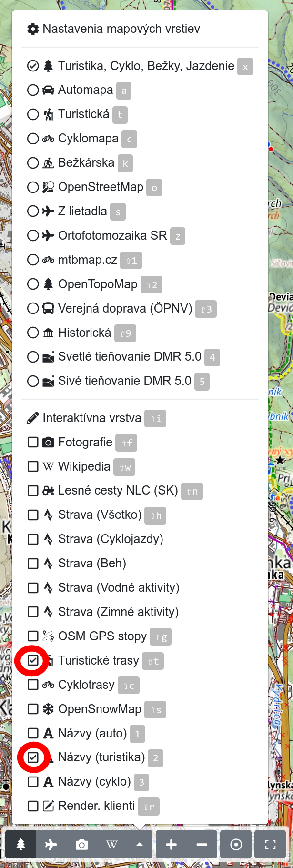Enable the OpenSnowMap overlay
Viewport: 293px width, 868px height.
(x=32, y=709)
